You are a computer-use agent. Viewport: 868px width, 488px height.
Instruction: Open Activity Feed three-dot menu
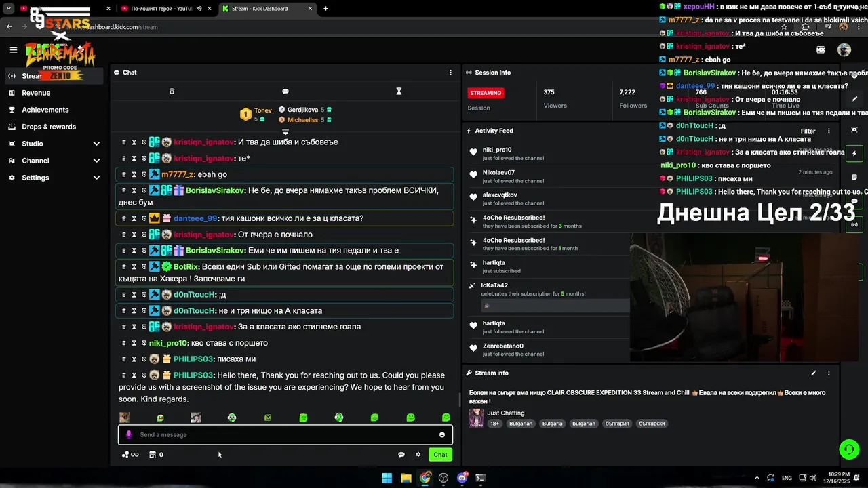829,131
